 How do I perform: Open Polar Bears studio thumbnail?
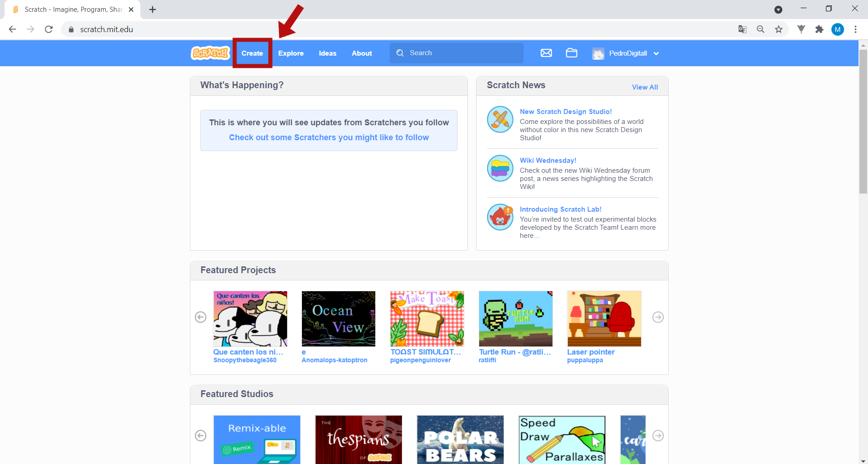pyautogui.click(x=460, y=440)
